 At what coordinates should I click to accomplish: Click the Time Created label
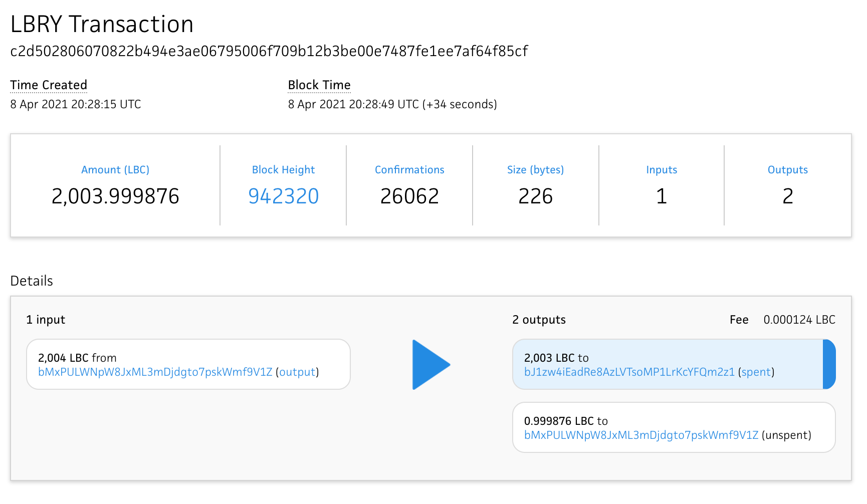tap(49, 85)
